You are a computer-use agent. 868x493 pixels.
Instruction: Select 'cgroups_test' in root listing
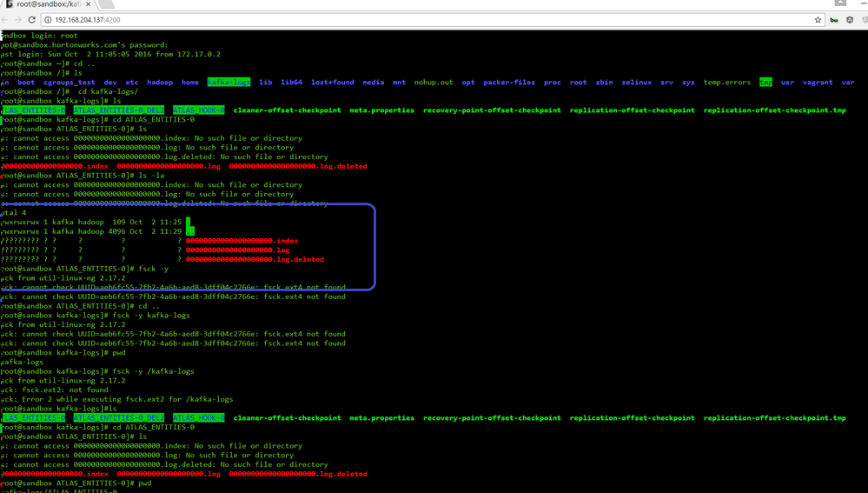[70, 82]
